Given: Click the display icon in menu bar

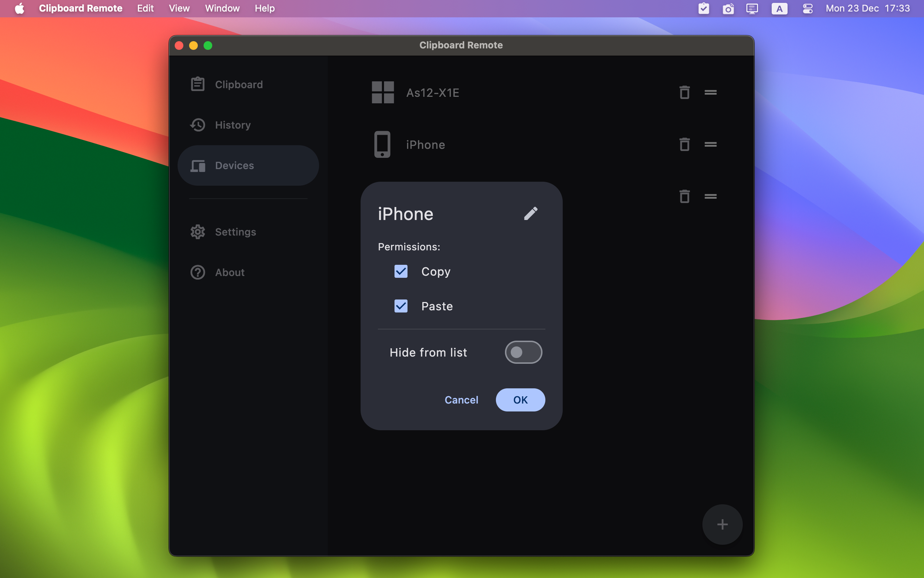Looking at the screenshot, I should 752,8.
